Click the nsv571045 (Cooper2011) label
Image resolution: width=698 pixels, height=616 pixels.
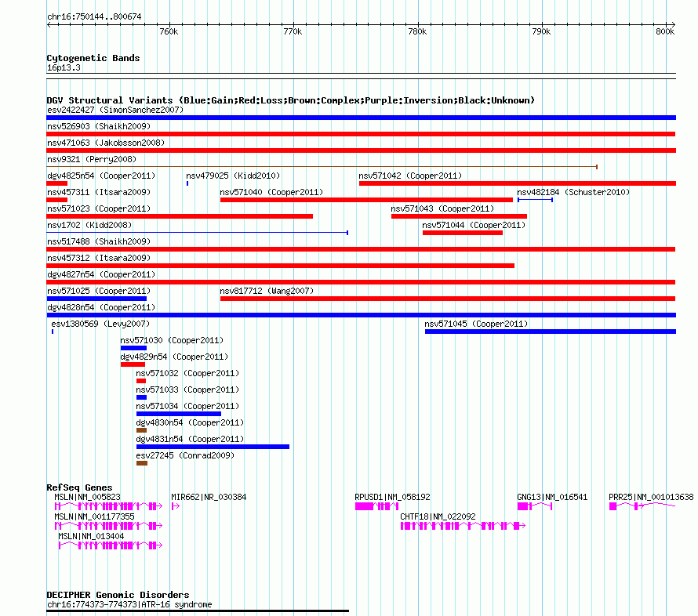pos(476,324)
